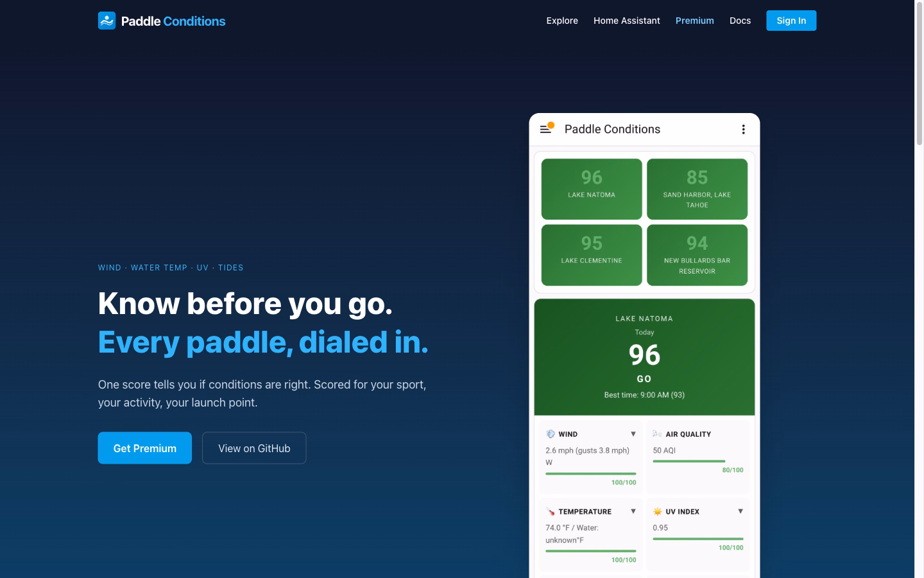Open the three-dot overflow menu
Image resolution: width=924 pixels, height=578 pixels.
[x=743, y=129]
